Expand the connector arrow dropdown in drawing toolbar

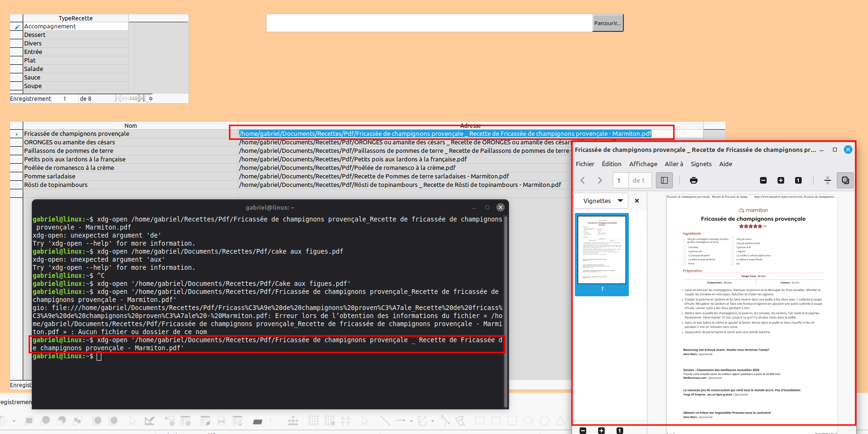tap(411, 421)
